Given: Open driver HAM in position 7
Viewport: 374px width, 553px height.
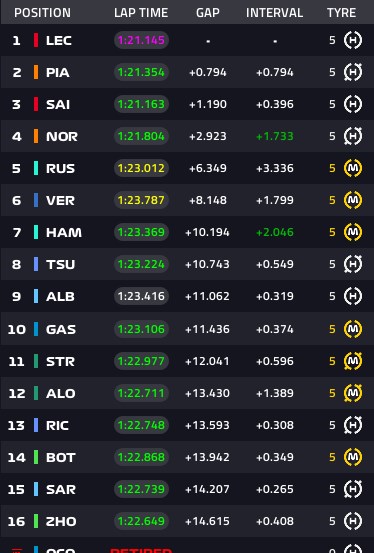Looking at the screenshot, I should point(64,232).
